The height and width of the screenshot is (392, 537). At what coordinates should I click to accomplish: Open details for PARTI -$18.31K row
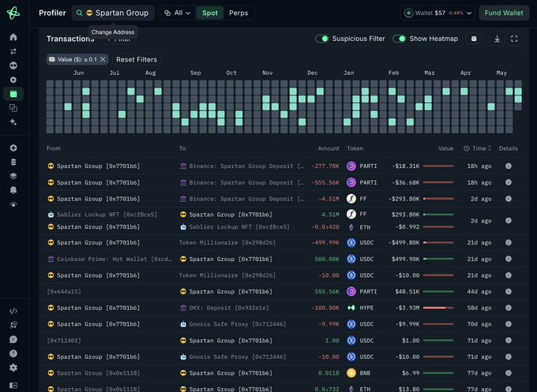pos(509,166)
